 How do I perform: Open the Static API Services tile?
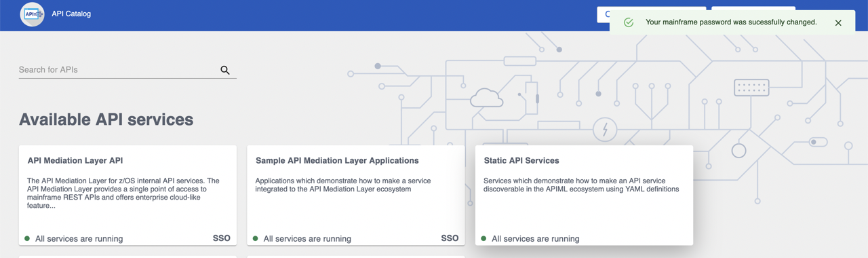(x=584, y=195)
